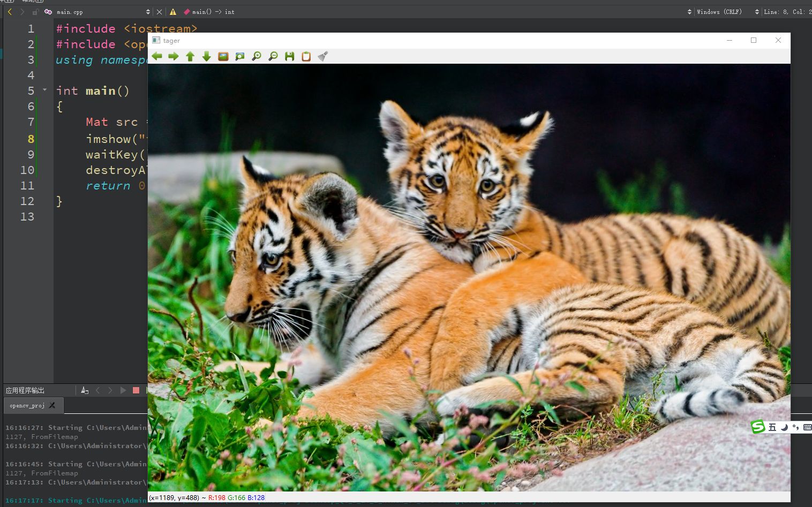
Task: Collapse the main() fold arrow at line 5
Action: 44,90
